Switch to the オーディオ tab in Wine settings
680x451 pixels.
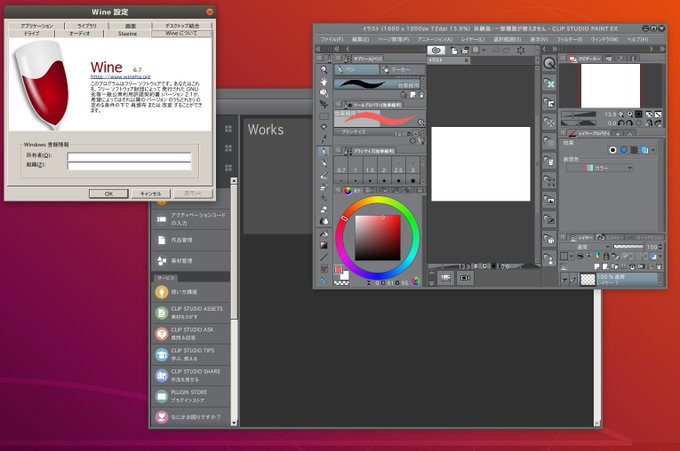pos(80,33)
